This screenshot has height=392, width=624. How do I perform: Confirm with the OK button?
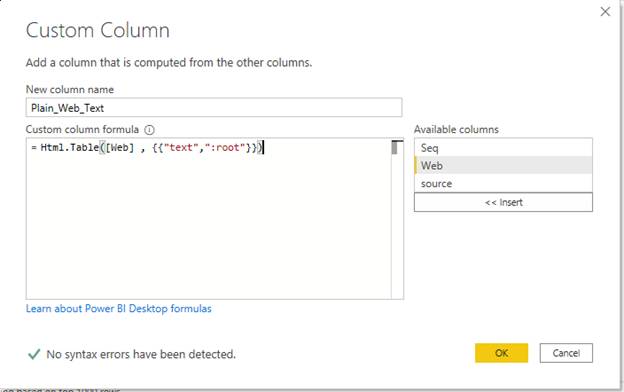501,353
